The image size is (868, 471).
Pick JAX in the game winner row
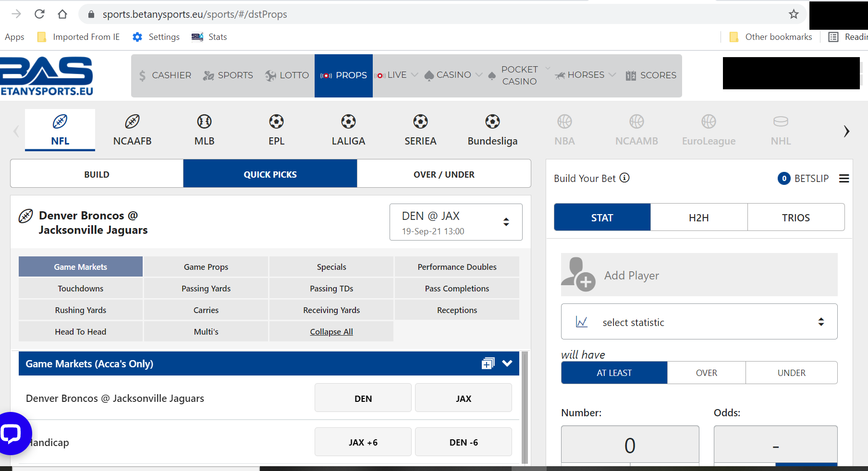pos(464,398)
